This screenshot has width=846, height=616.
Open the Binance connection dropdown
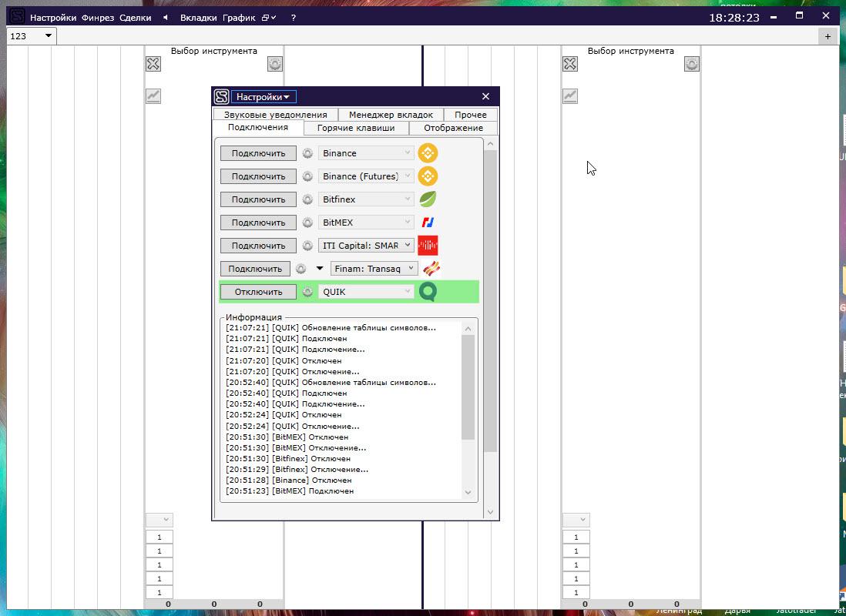point(366,153)
